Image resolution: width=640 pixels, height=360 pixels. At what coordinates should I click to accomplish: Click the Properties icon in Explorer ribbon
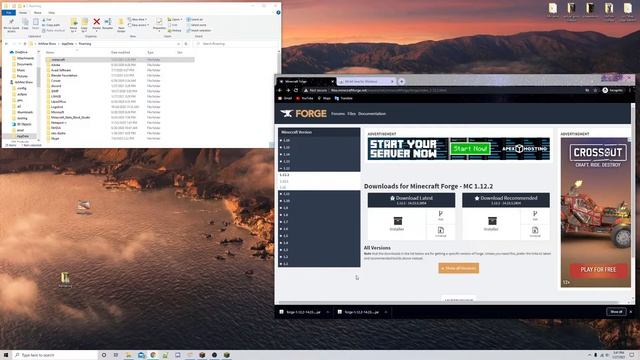tap(159, 22)
